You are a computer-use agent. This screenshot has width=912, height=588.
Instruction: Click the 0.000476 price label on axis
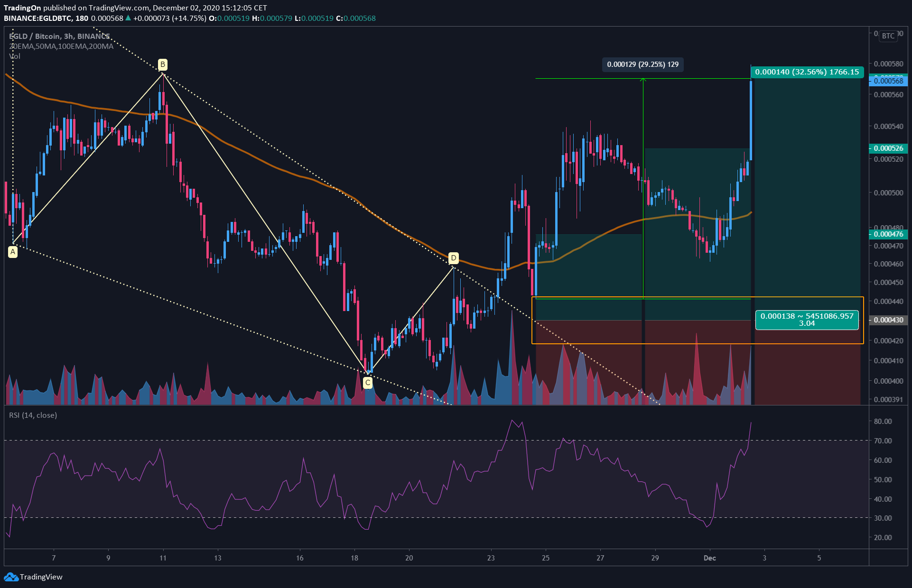pyautogui.click(x=888, y=234)
